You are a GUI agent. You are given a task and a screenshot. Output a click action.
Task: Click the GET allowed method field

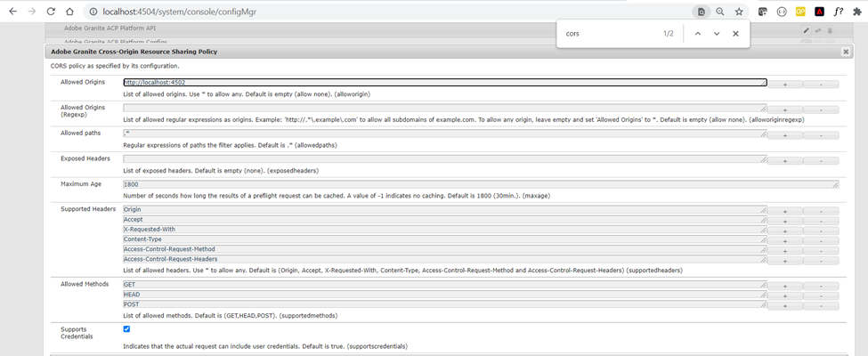coord(445,285)
